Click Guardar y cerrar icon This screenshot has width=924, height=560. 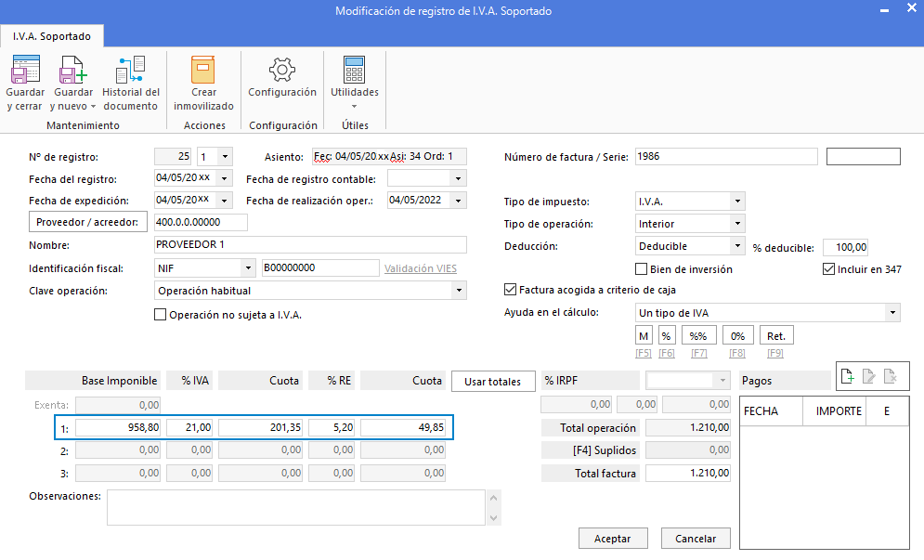click(25, 70)
